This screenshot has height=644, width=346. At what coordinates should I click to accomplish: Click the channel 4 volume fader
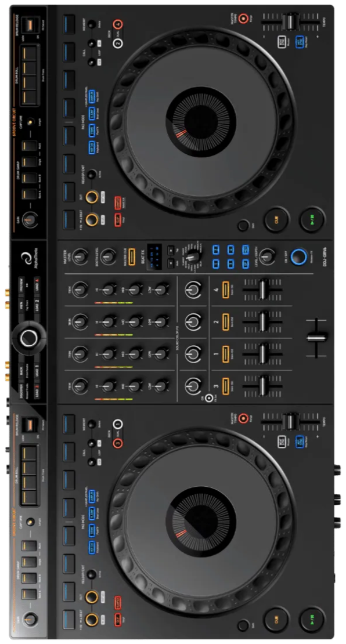coord(263,290)
